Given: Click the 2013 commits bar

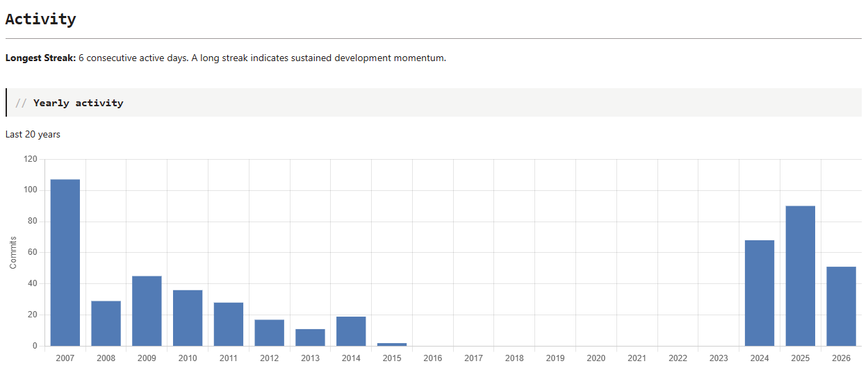Looking at the screenshot, I should tap(310, 337).
